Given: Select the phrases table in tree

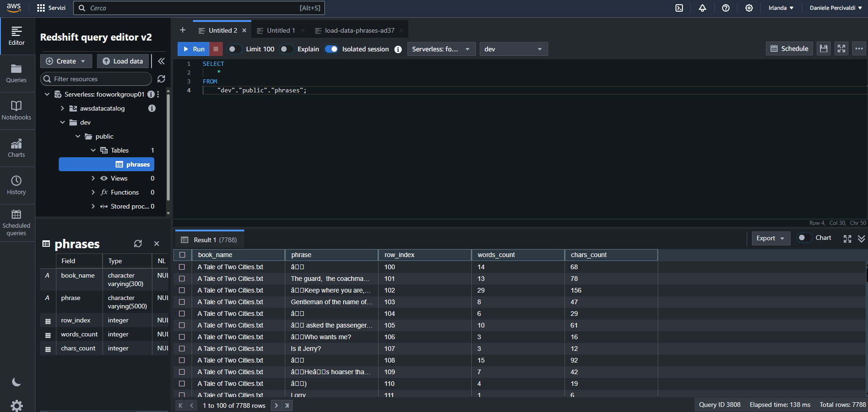Looking at the screenshot, I should (x=106, y=164).
